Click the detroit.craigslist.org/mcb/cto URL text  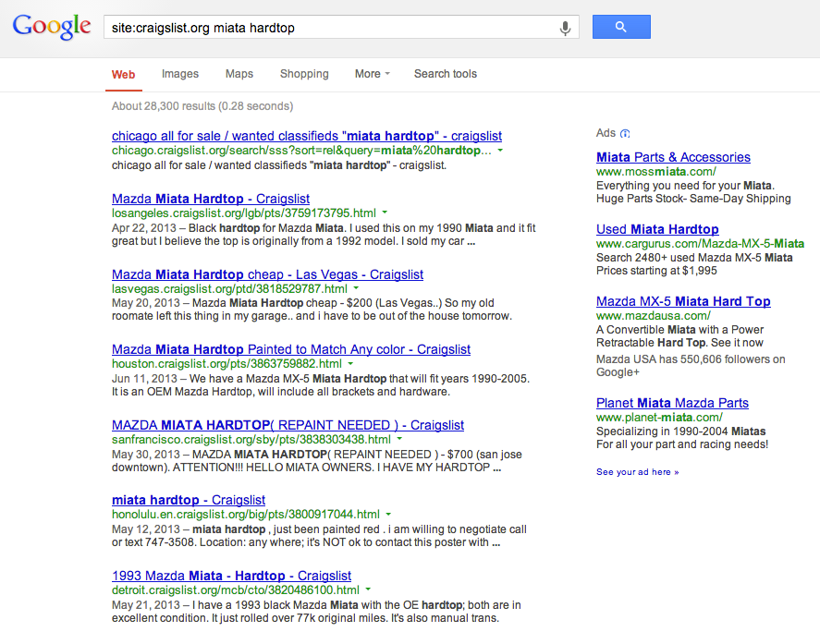[236, 590]
